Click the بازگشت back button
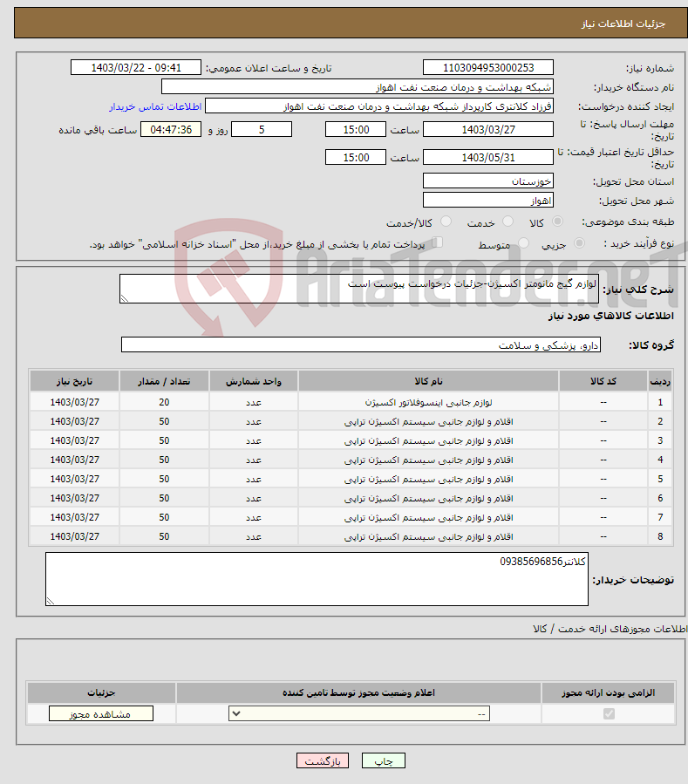The height and width of the screenshot is (784, 688). tap(323, 761)
